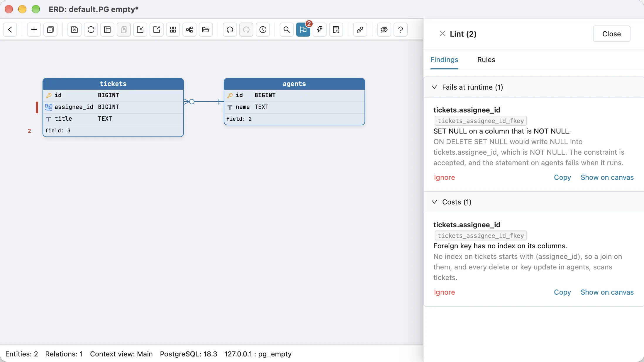Click the export arrow-out-of-box icon

click(x=157, y=30)
